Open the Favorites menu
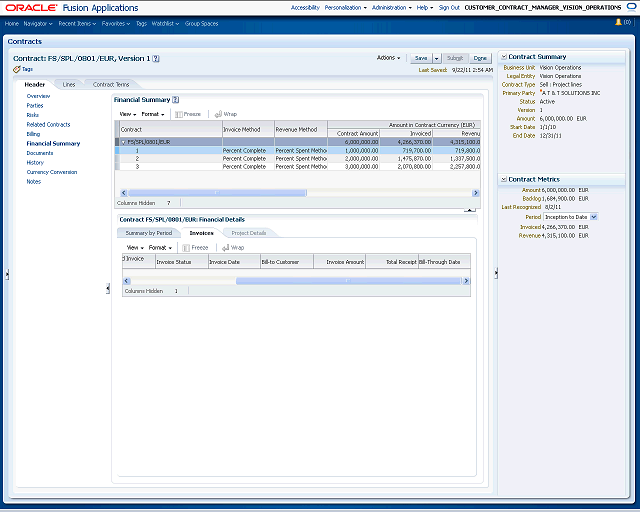 pyautogui.click(x=116, y=24)
